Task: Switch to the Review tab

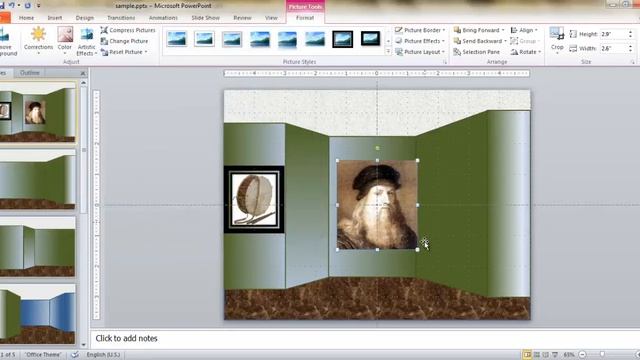Action: pos(242,18)
